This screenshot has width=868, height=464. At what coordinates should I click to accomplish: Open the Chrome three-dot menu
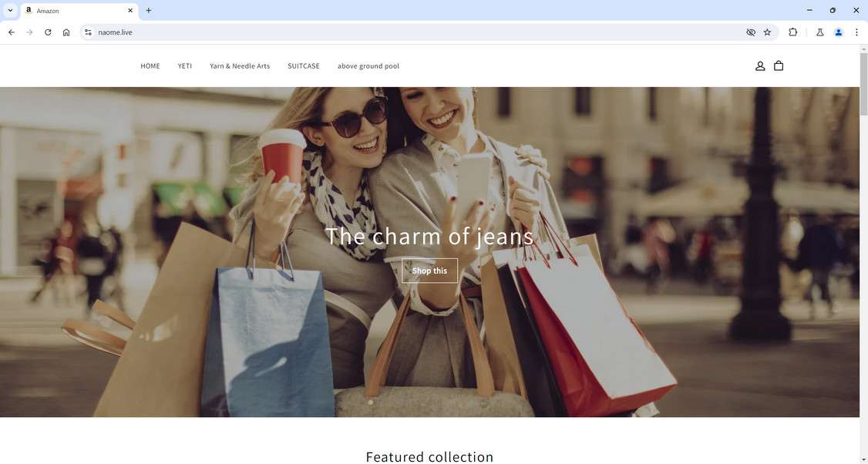[856, 32]
